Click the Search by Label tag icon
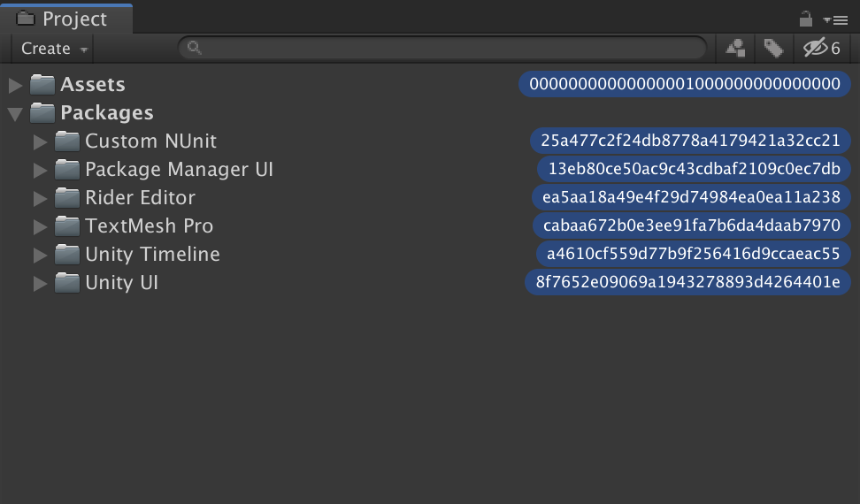The height and width of the screenshot is (504, 860). [x=773, y=48]
